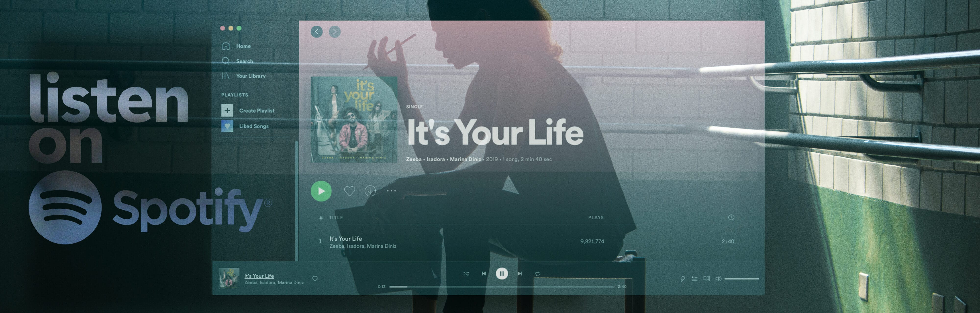Go to Your Library
This screenshot has height=313, width=980.
tap(250, 76)
